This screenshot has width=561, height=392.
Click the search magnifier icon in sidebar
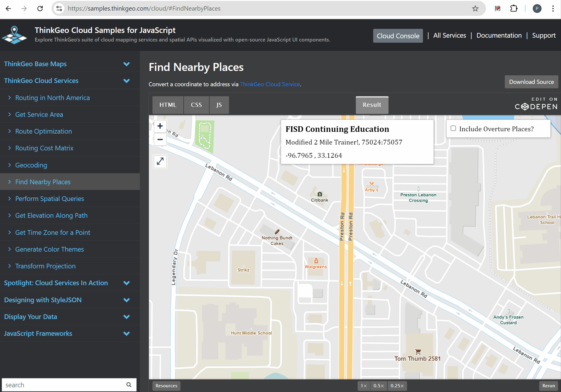pos(129,385)
